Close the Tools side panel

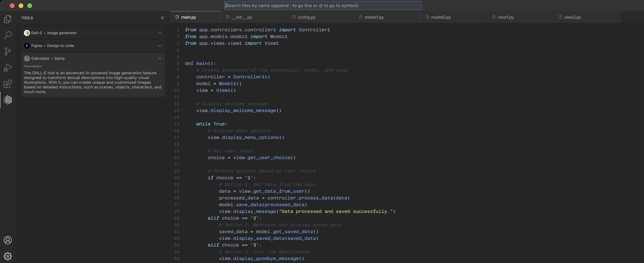[x=162, y=18]
